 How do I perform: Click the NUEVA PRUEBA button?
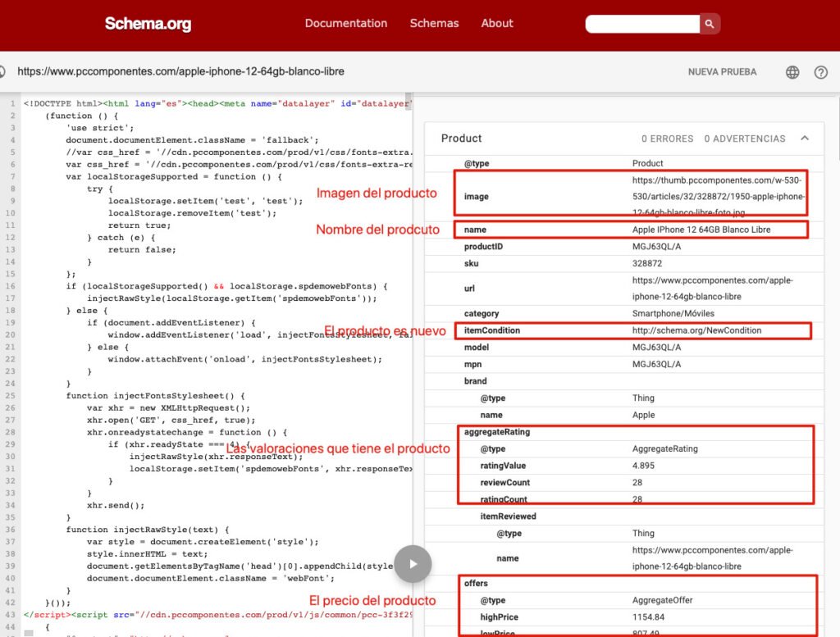(722, 71)
